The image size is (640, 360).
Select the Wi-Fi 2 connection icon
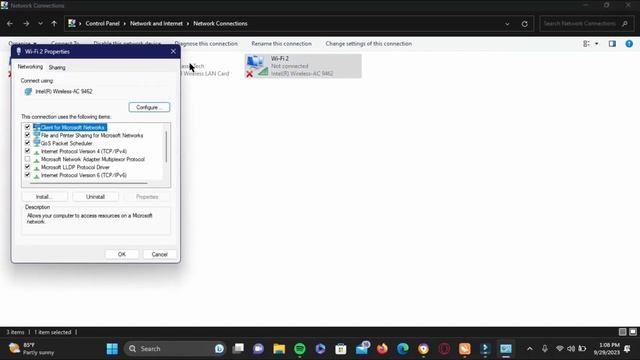257,66
